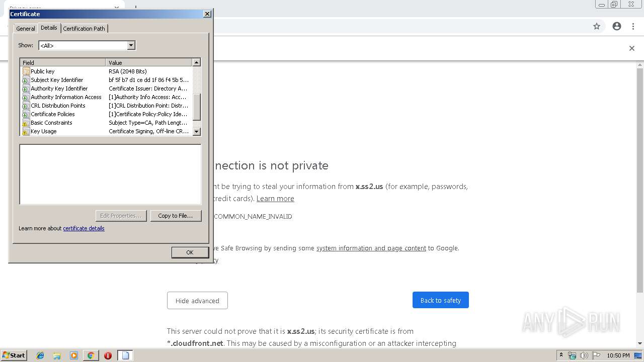Switch to Chrome in the taskbar
This screenshot has width=644, height=362.
(91, 355)
